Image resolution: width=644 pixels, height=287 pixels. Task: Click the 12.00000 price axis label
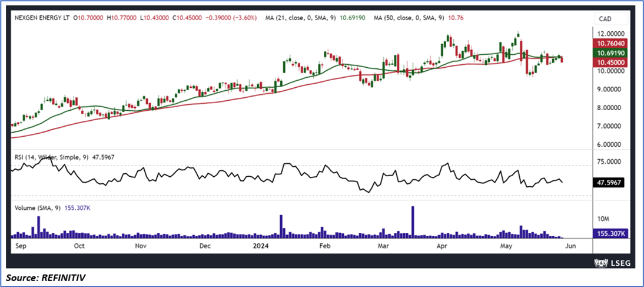(x=610, y=34)
